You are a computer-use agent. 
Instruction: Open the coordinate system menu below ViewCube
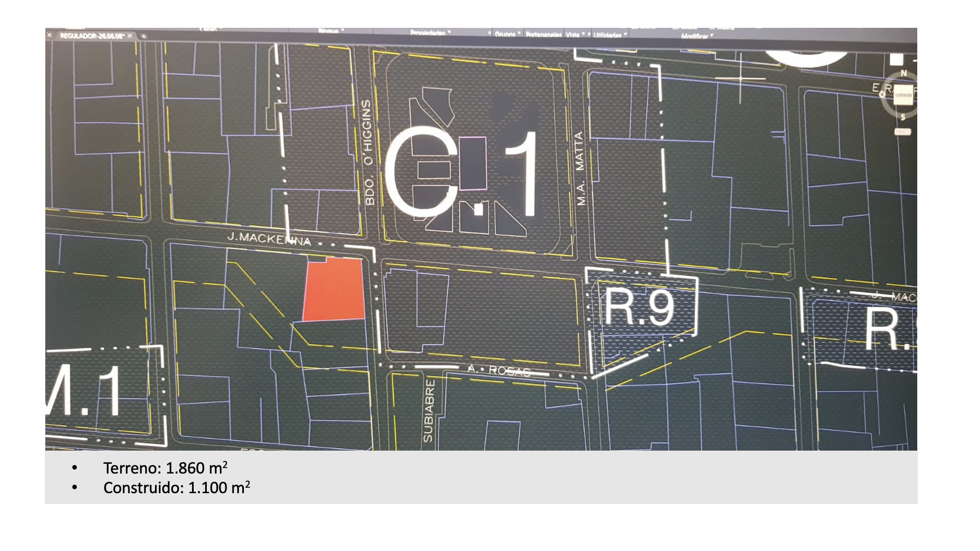pos(903,132)
